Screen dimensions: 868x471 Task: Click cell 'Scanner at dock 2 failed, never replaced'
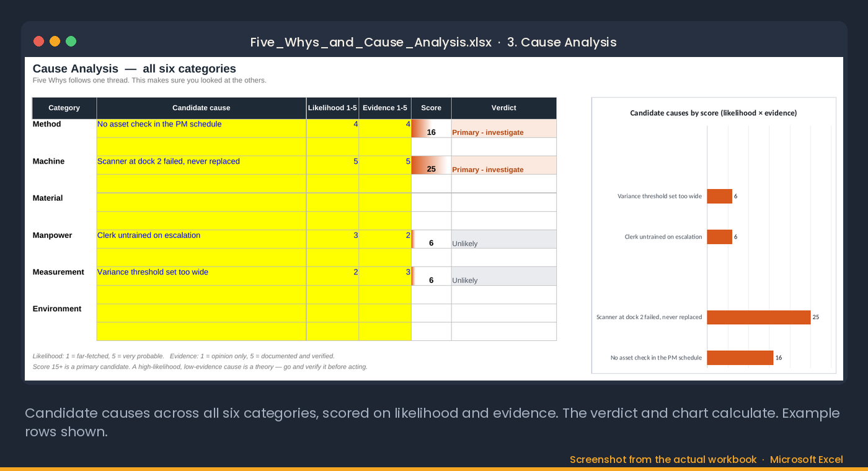coord(201,165)
